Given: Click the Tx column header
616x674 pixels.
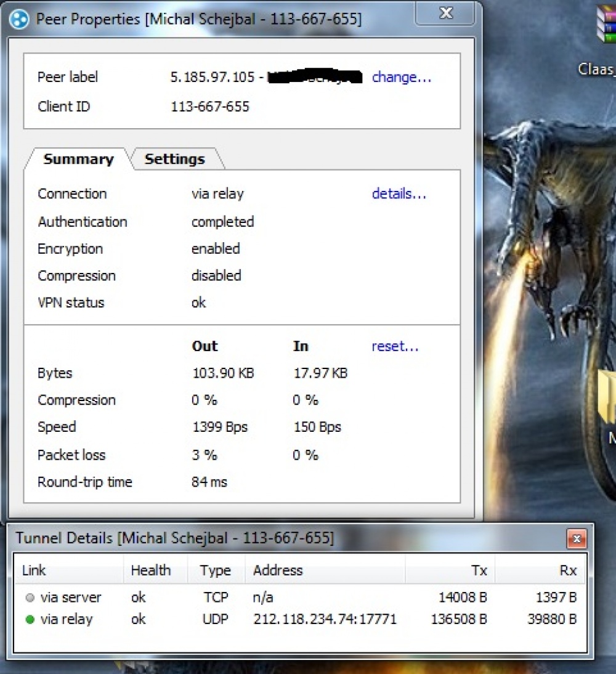Looking at the screenshot, I should [450, 570].
